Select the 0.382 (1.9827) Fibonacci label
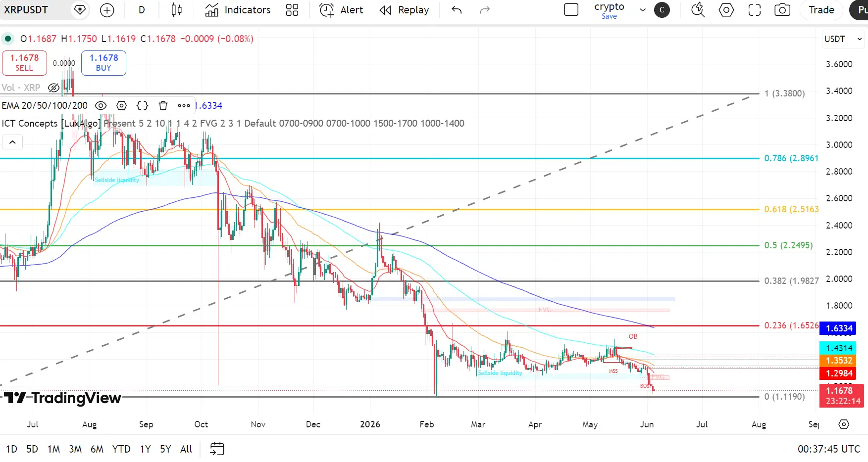The height and width of the screenshot is (462, 868). coord(791,281)
